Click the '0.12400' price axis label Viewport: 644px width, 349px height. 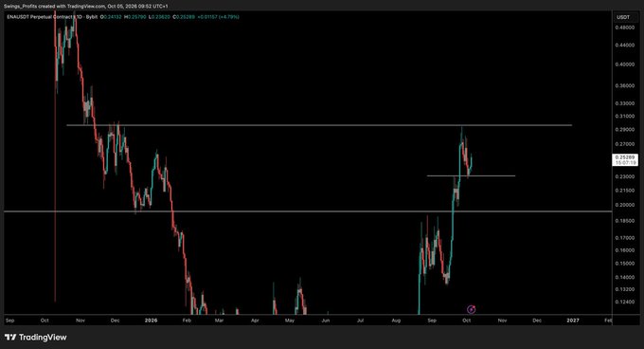pos(625,303)
